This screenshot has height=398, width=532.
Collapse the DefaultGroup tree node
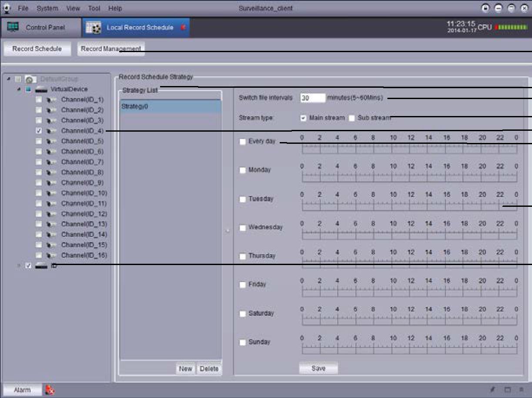[x=9, y=79]
